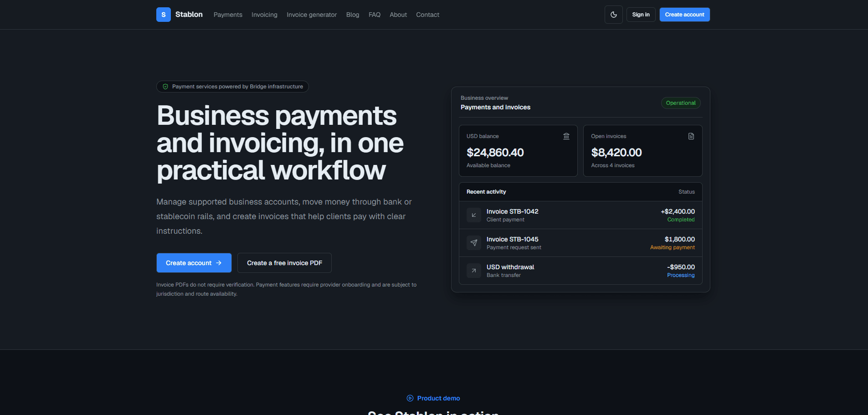868x415 pixels.
Task: Open the Payments nav item
Action: [228, 15]
